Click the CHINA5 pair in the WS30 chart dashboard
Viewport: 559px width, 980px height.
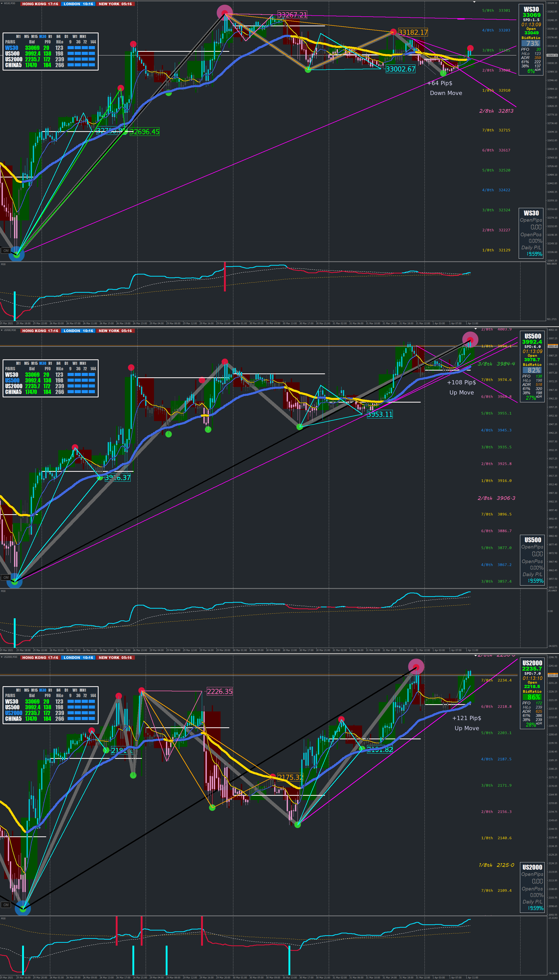tap(13, 65)
